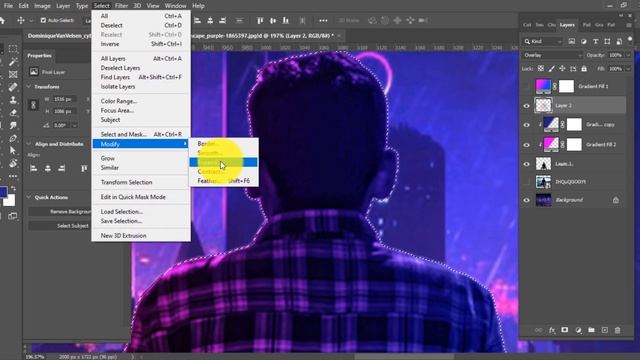Close the open document tab
Image resolution: width=640 pixels, height=360 pixels.
pos(339,36)
